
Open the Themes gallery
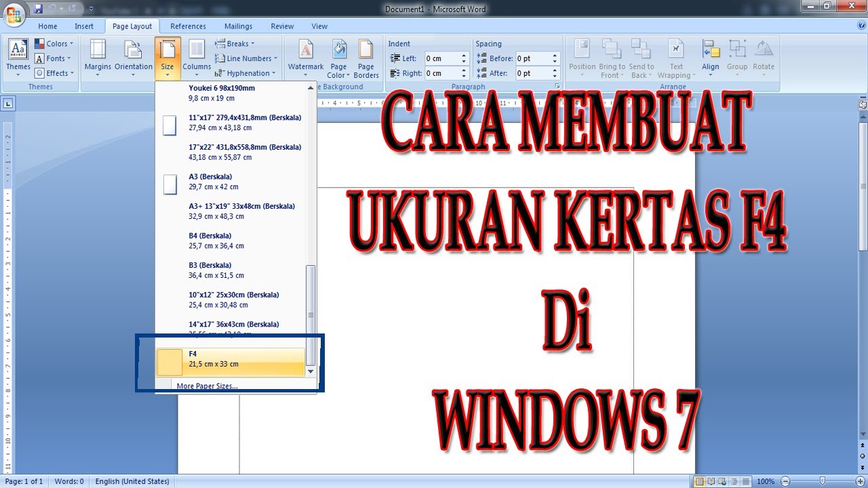click(x=18, y=58)
